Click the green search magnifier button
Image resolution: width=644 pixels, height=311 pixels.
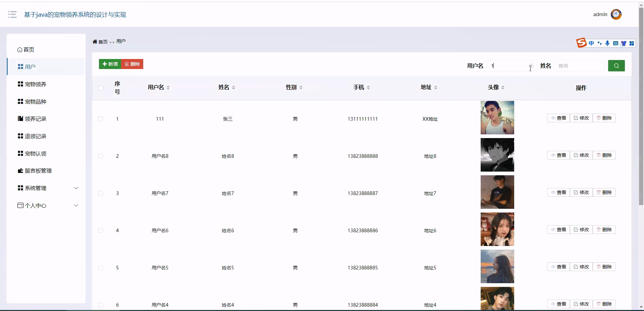[x=616, y=66]
